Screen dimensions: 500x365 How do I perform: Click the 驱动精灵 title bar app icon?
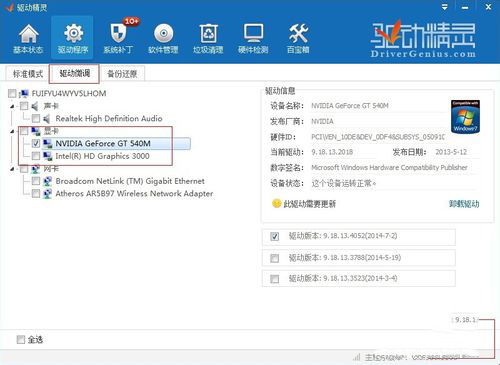pos(9,7)
